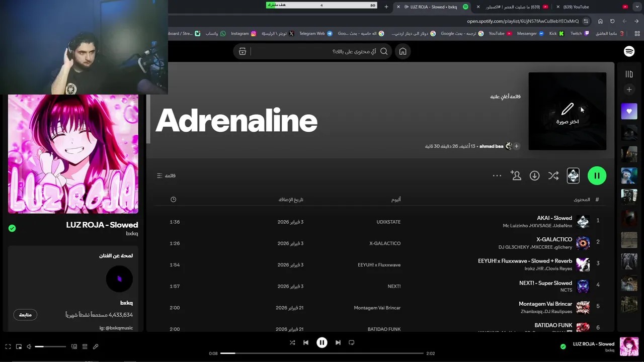Open EEYUH! x Fluxxwave - Slowed + Reverb track
This screenshot has height=362, width=644.
[x=525, y=261]
